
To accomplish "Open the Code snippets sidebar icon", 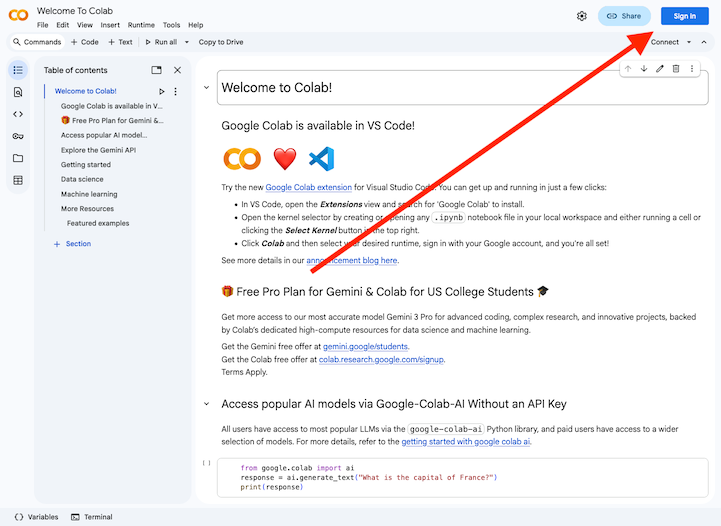I will [x=18, y=114].
